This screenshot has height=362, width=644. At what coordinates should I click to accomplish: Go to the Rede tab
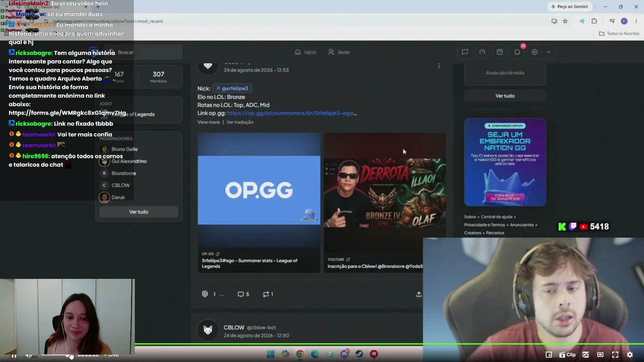pyautogui.click(x=339, y=52)
